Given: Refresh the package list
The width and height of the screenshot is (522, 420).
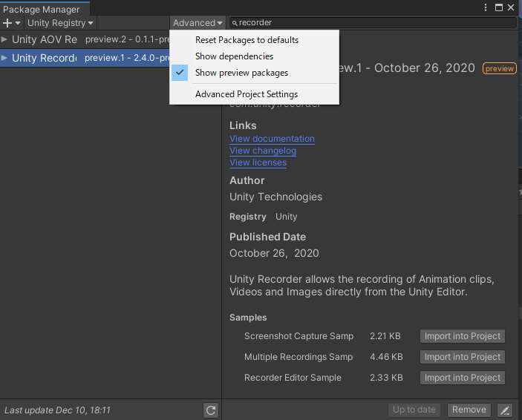Looking at the screenshot, I should coord(211,410).
